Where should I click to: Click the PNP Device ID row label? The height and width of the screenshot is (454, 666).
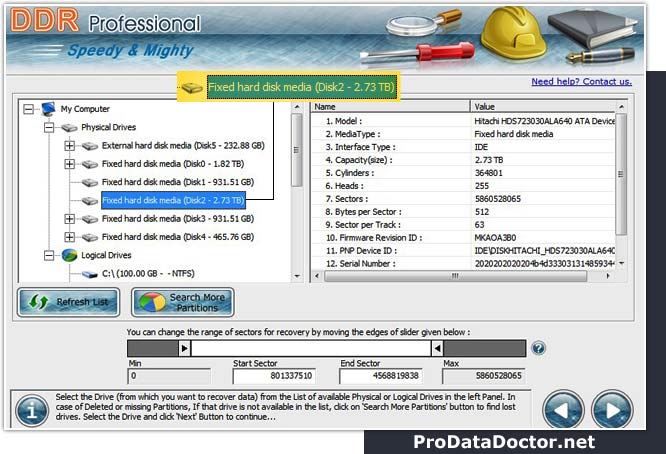coord(361,251)
